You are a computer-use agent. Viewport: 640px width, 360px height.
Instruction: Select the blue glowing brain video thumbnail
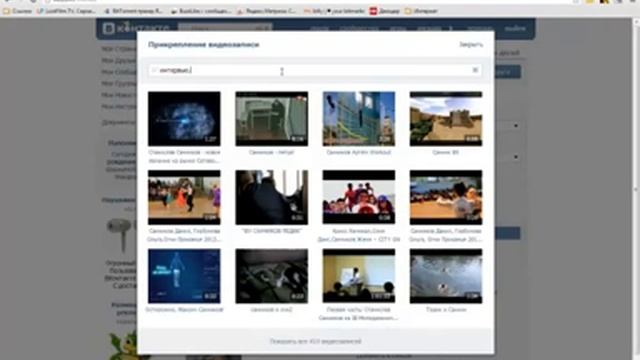[x=184, y=119]
